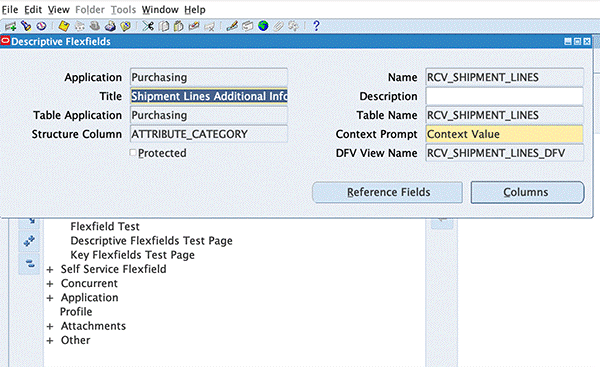Toggle the Protected checkbox
The width and height of the screenshot is (600, 367).
pyautogui.click(x=133, y=153)
